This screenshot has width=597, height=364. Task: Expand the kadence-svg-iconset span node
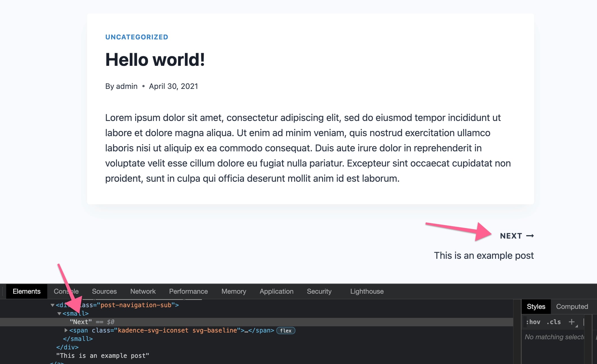click(x=66, y=330)
